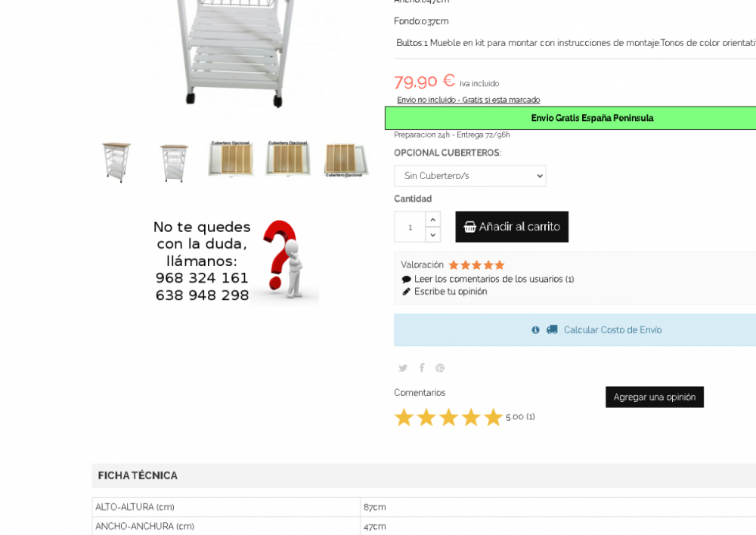The image size is (756, 535).
Task: Click the Facebook share icon
Action: tap(422, 368)
